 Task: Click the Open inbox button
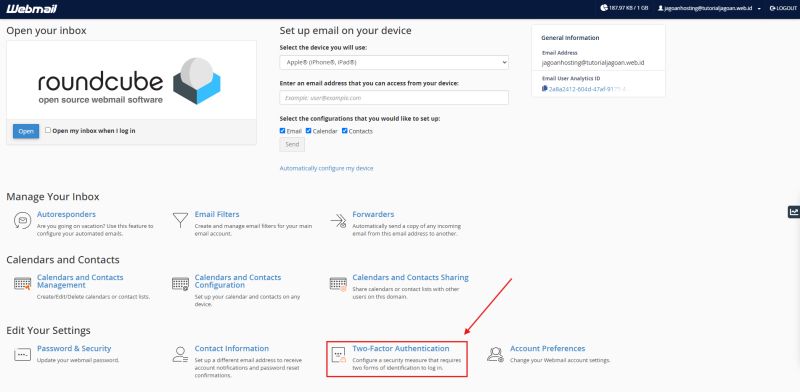click(26, 131)
